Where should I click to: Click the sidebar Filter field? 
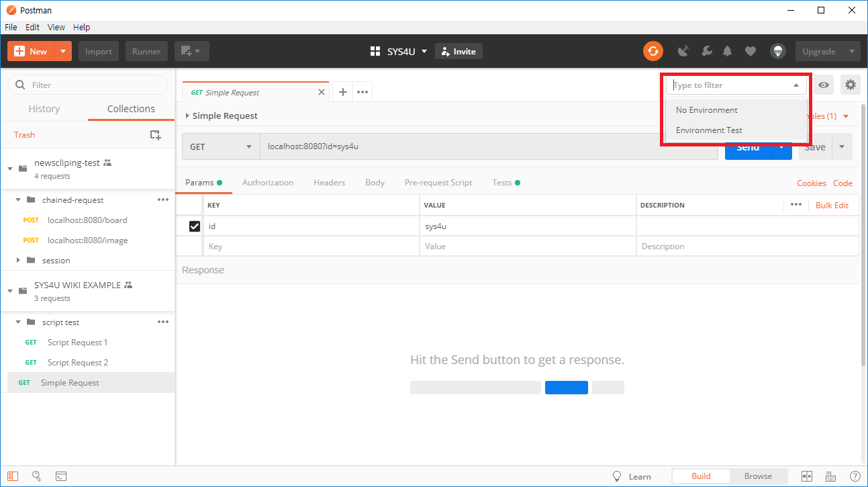[87, 85]
